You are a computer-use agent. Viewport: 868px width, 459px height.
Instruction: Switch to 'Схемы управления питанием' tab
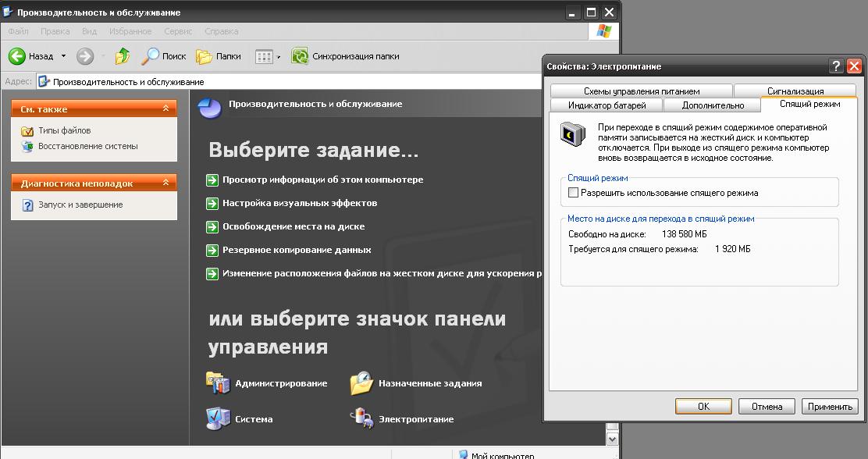click(x=642, y=91)
